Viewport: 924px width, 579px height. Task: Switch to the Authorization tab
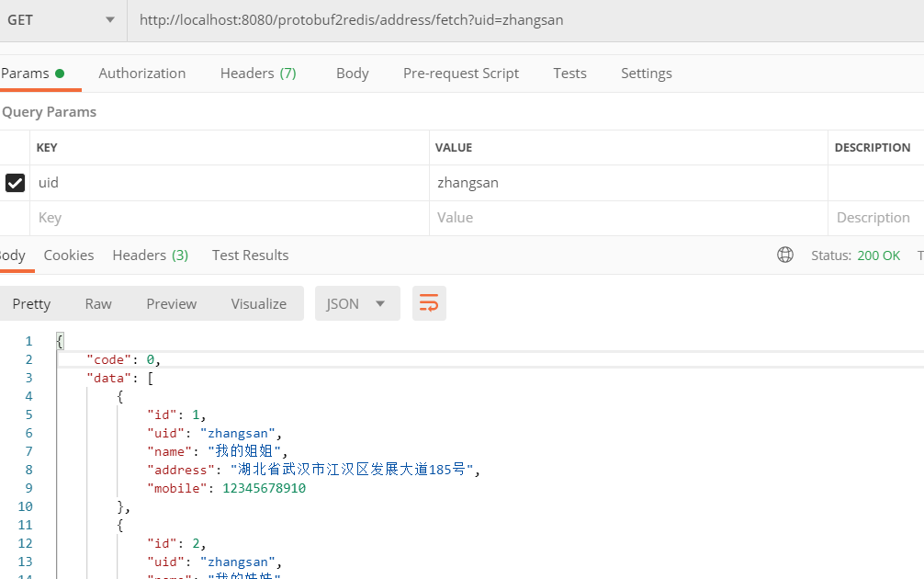pyautogui.click(x=142, y=74)
